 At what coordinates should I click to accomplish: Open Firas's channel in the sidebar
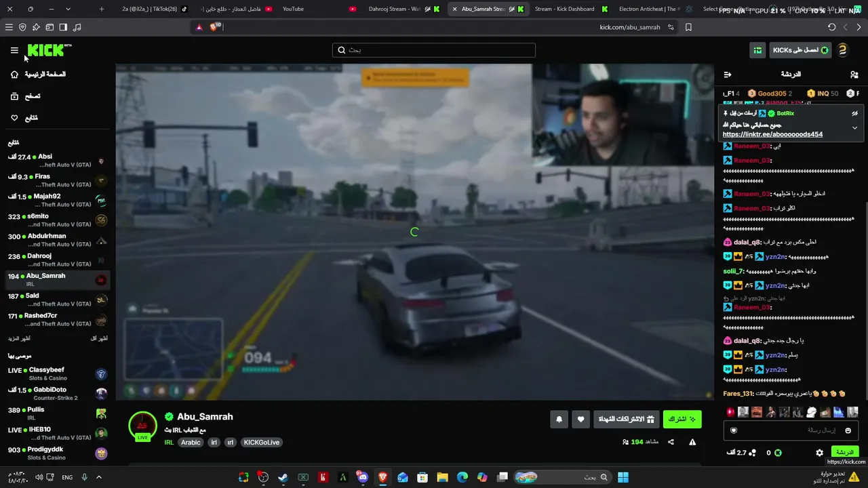click(57, 180)
